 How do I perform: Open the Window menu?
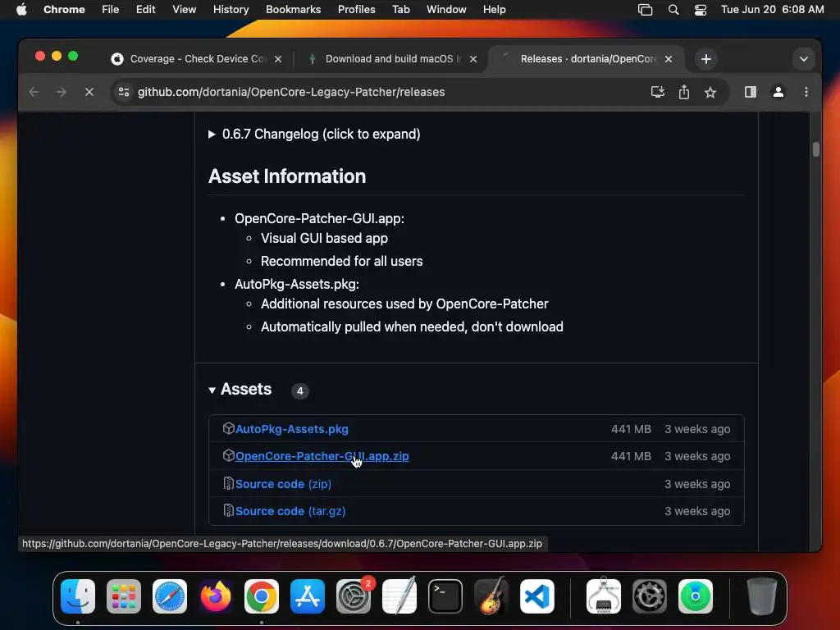446,9
